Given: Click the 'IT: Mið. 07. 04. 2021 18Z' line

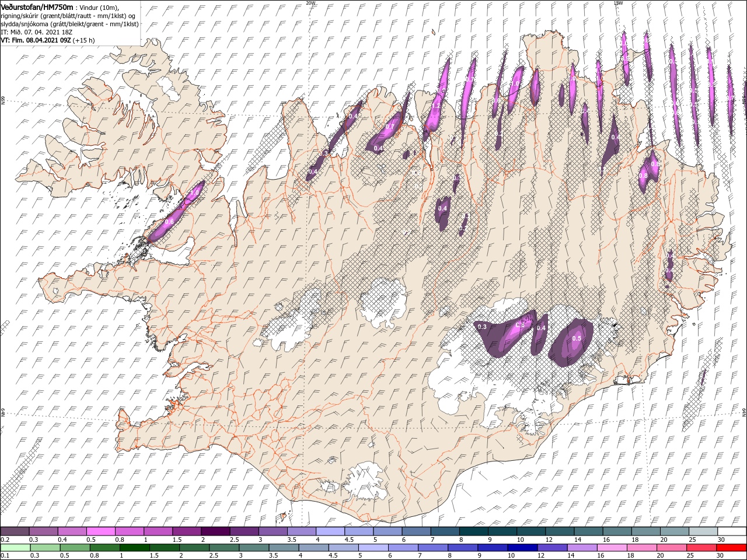Looking at the screenshot, I should click(x=35, y=32).
